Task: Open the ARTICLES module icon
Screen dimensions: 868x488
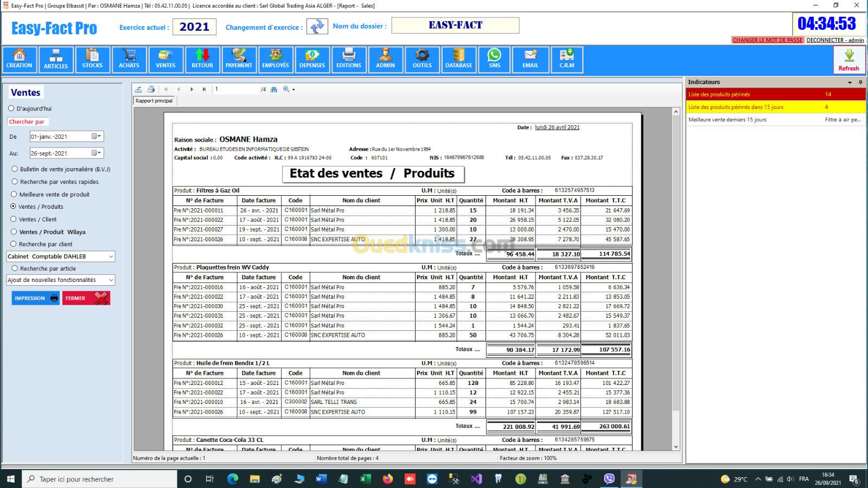Action: [x=56, y=59]
